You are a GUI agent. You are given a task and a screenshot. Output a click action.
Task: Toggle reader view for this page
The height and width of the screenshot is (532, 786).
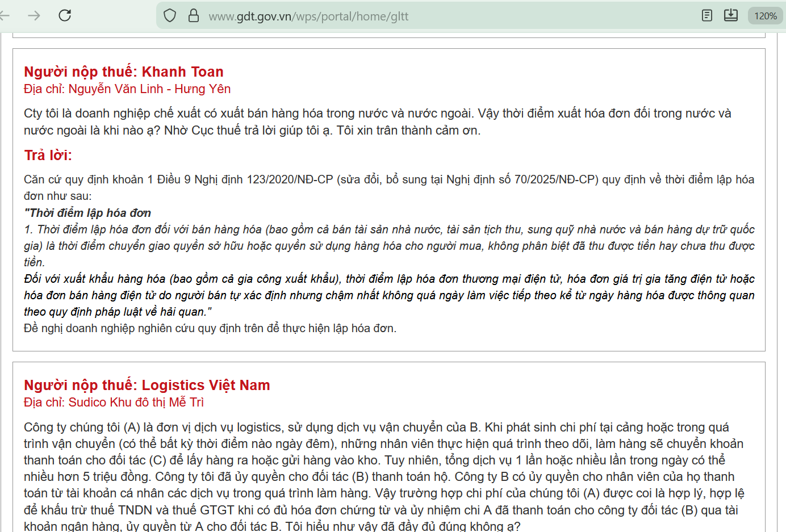pos(707,15)
